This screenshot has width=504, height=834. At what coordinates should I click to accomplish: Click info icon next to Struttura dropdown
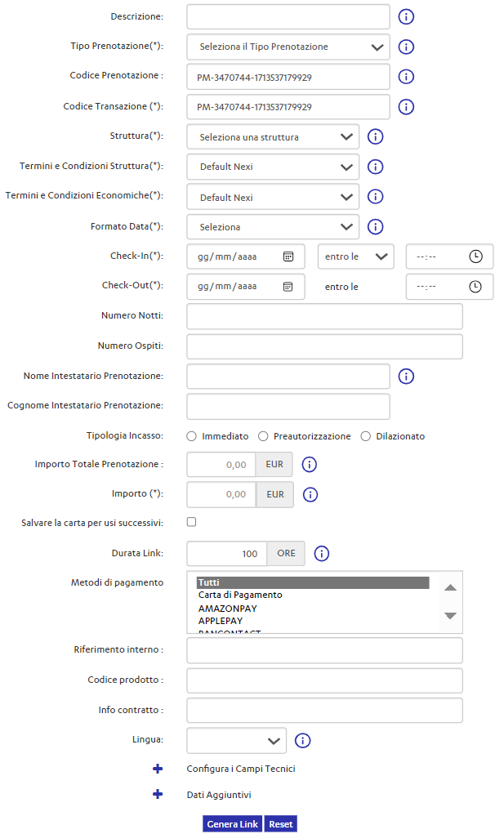[375, 136]
